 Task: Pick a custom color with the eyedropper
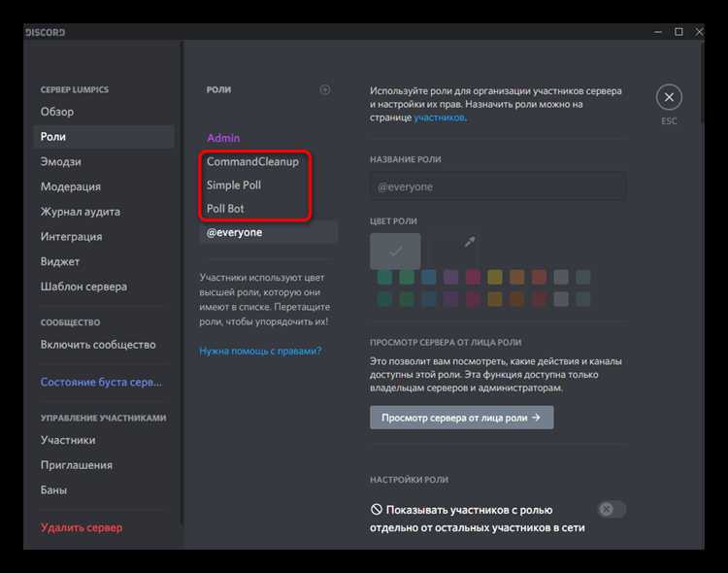pyautogui.click(x=470, y=241)
